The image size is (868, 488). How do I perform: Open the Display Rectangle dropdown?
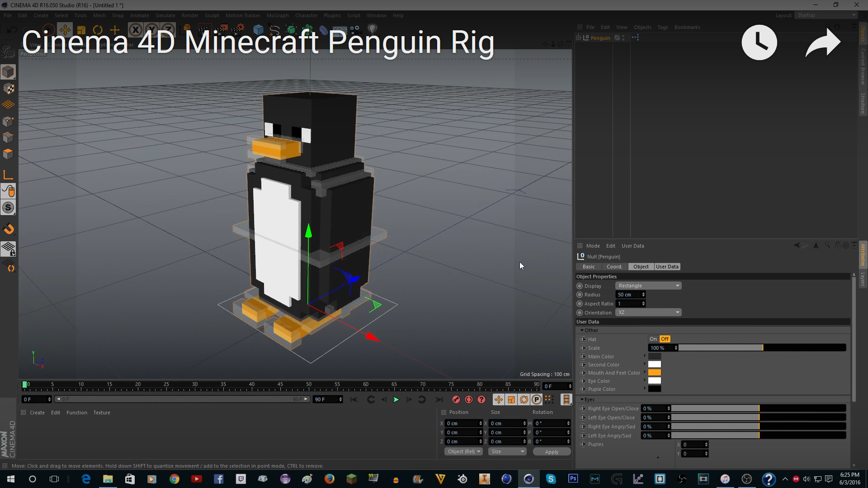(x=648, y=286)
